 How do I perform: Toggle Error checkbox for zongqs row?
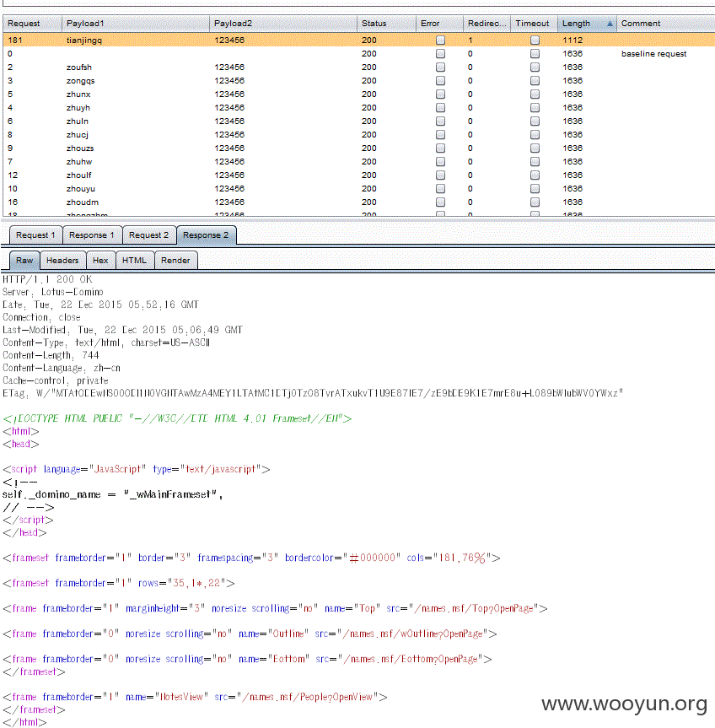(x=440, y=81)
